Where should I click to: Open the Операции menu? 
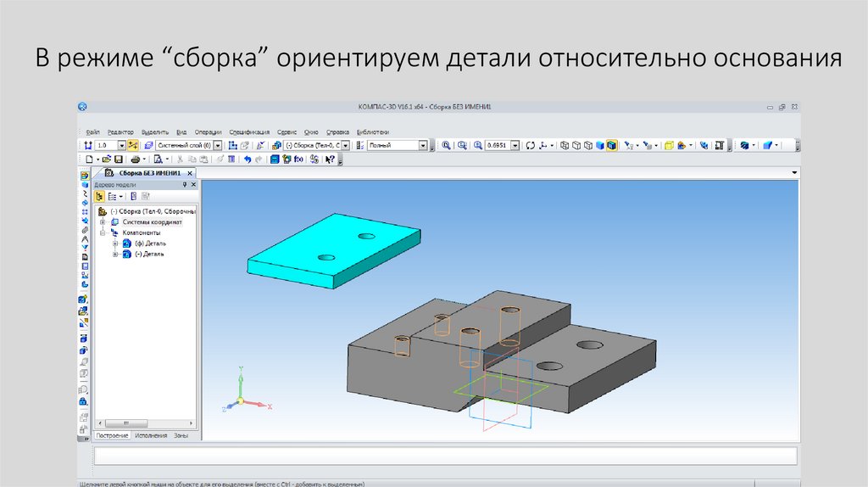[208, 132]
